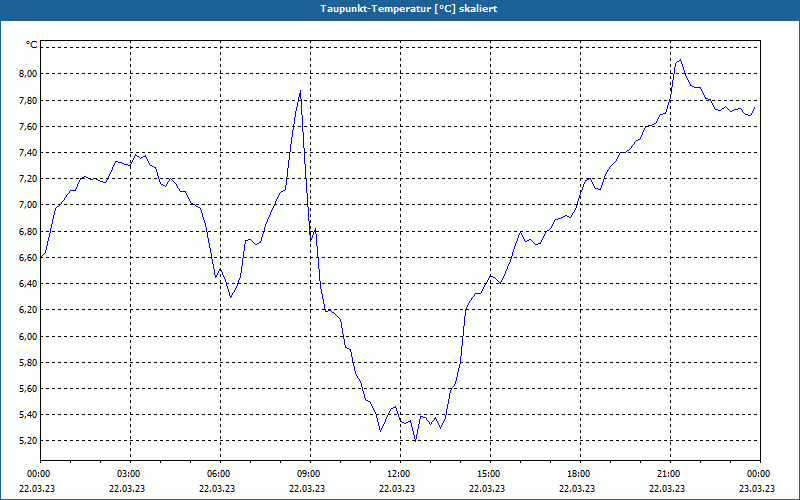Click the 15:00 time label

tap(490, 474)
